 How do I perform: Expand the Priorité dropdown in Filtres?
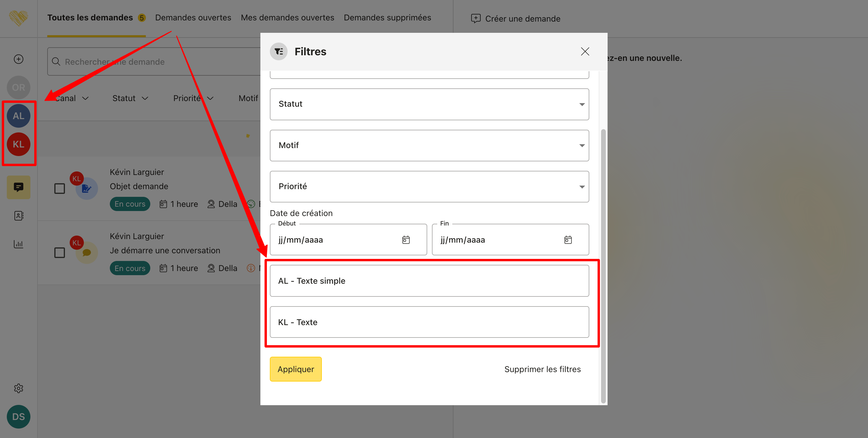coord(429,186)
